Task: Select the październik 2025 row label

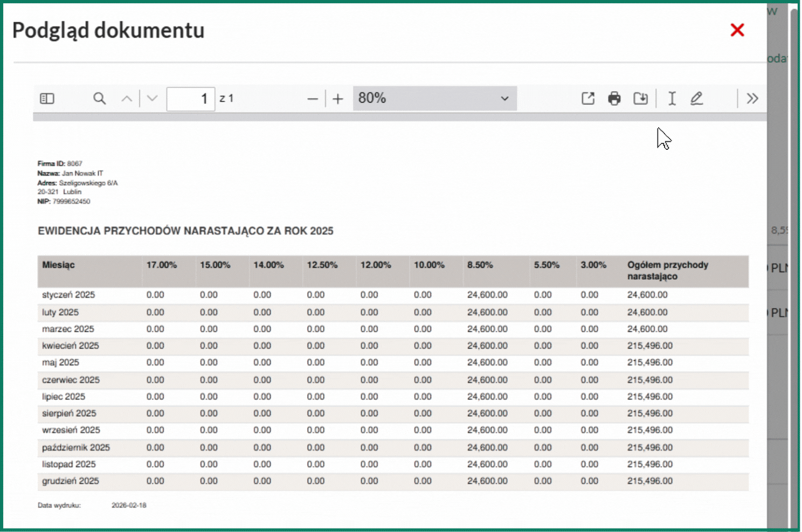Action: pyautogui.click(x=76, y=447)
